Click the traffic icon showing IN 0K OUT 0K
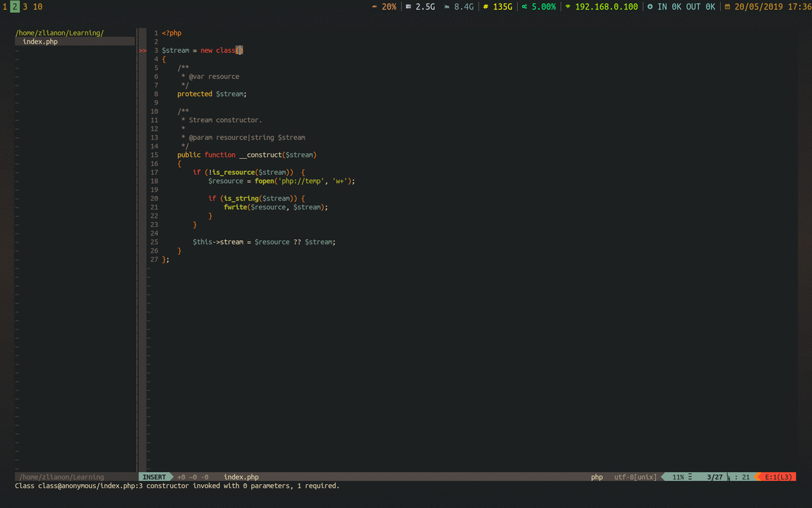The width and height of the screenshot is (812, 508). pos(649,7)
